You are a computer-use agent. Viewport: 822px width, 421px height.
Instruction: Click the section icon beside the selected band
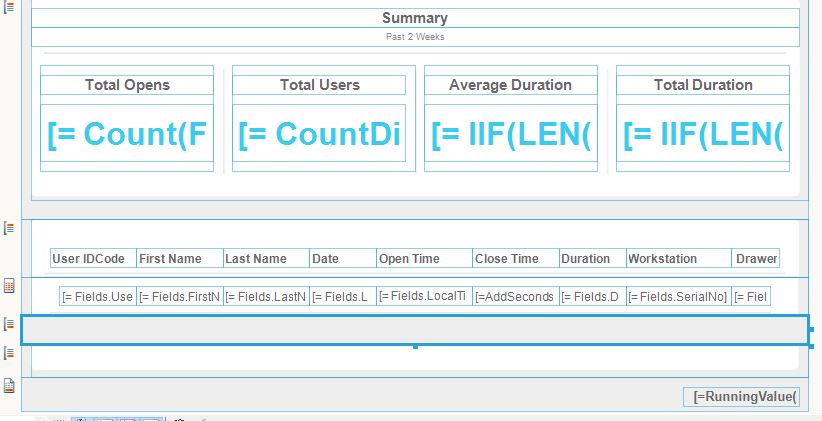[9, 324]
